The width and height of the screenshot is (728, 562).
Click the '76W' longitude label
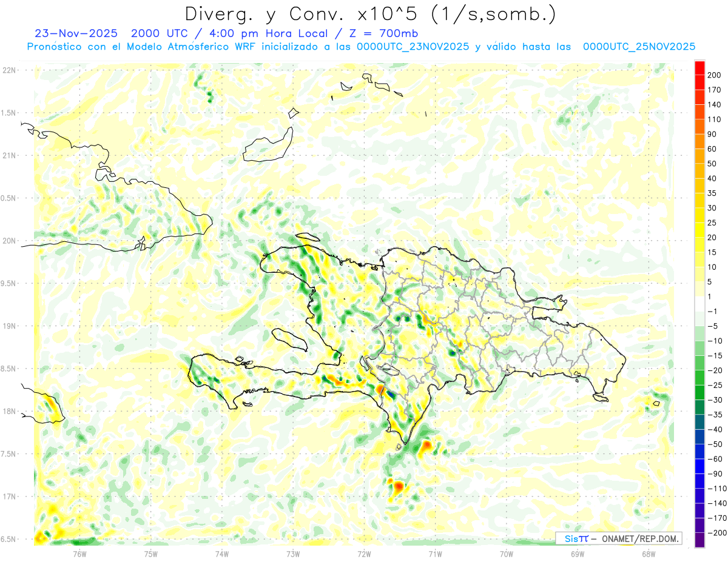tap(79, 554)
